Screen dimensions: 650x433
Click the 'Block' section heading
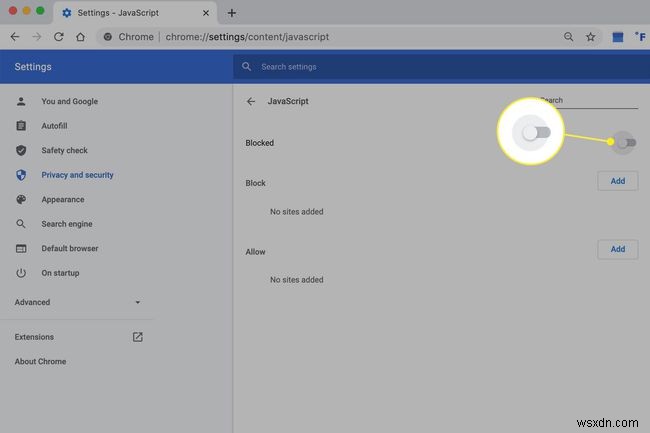[255, 183]
